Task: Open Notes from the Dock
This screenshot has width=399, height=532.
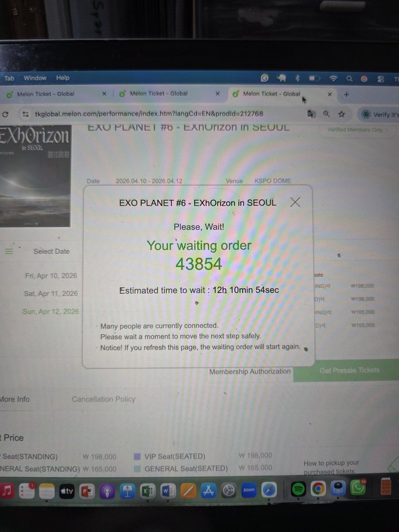Action: tap(46, 491)
